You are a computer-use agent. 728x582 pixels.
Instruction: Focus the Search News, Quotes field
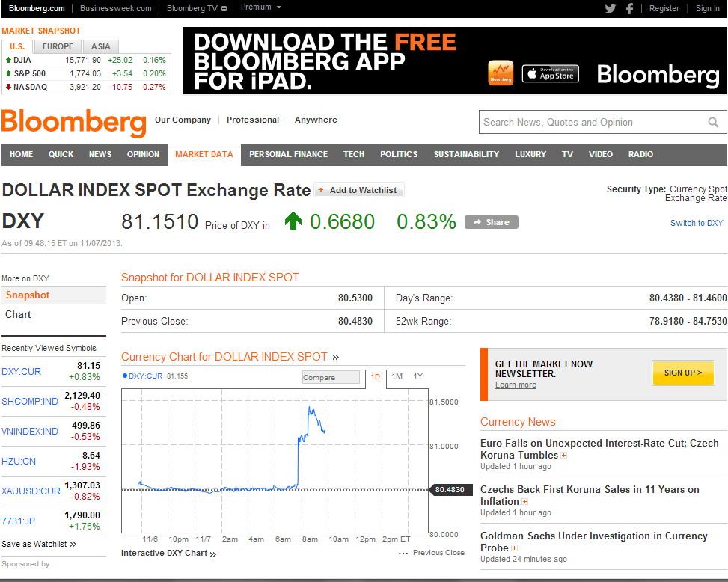pos(591,123)
